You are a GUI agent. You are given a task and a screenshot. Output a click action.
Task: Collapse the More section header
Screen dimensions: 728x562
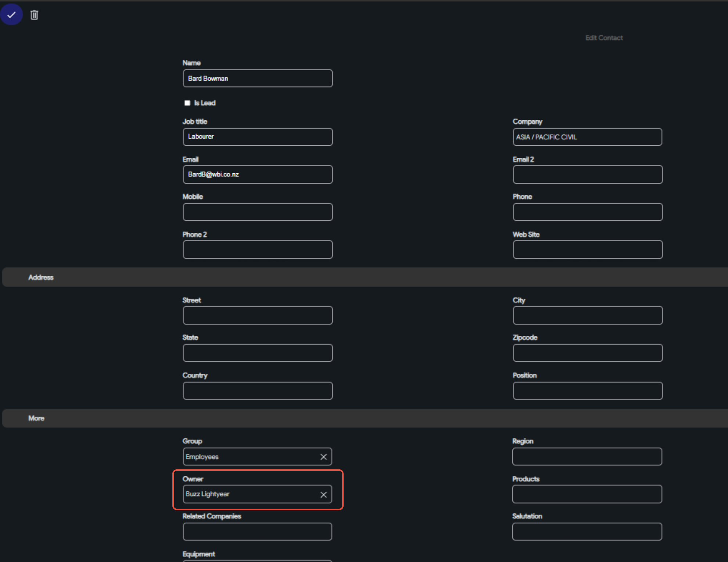pyautogui.click(x=36, y=418)
